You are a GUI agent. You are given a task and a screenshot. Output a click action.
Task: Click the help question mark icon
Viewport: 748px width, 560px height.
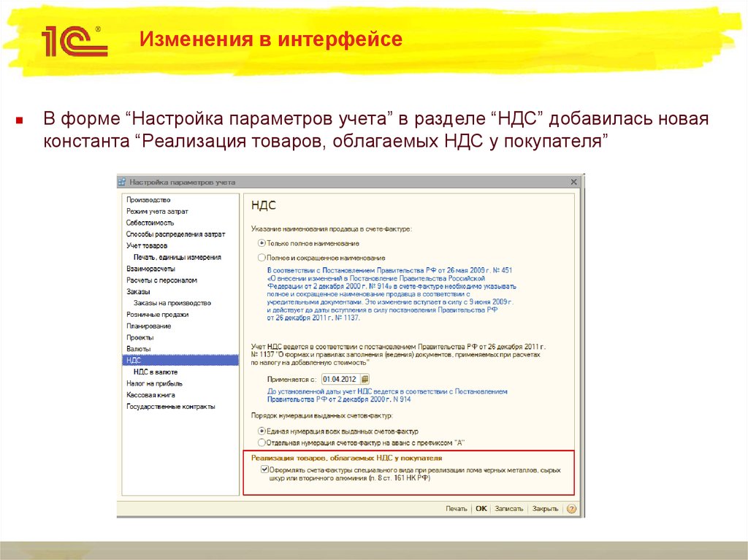[571, 508]
